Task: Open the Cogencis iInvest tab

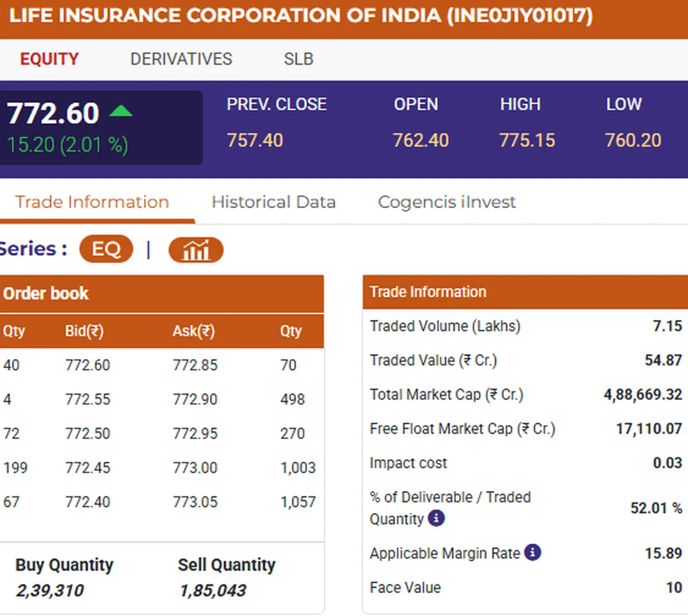Action: [447, 202]
